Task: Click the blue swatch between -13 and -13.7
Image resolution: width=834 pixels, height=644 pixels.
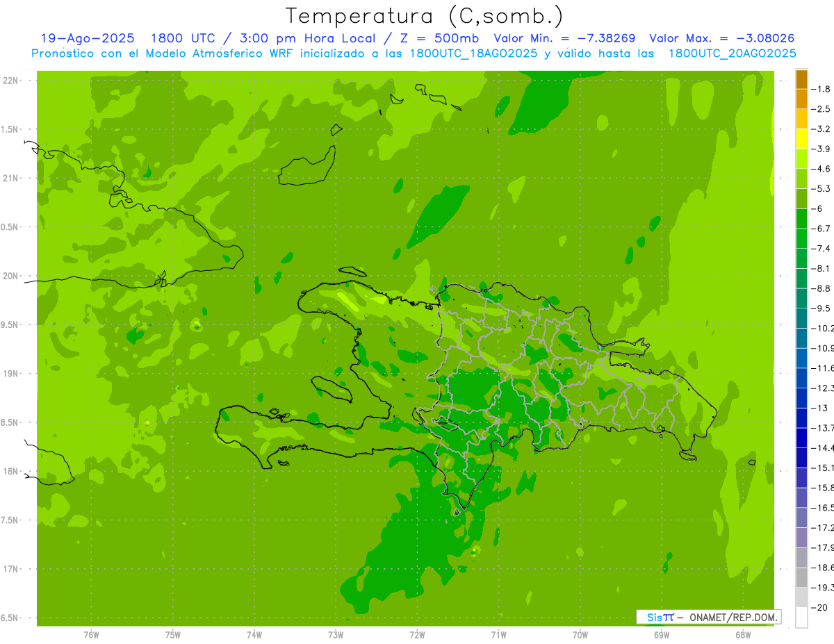Action: (x=801, y=418)
